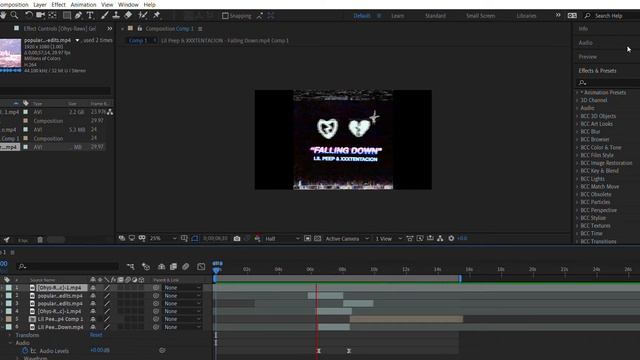Viewport: 640px width, 360px height.
Task: Open resolution Half dropdown
Action: [x=282, y=238]
